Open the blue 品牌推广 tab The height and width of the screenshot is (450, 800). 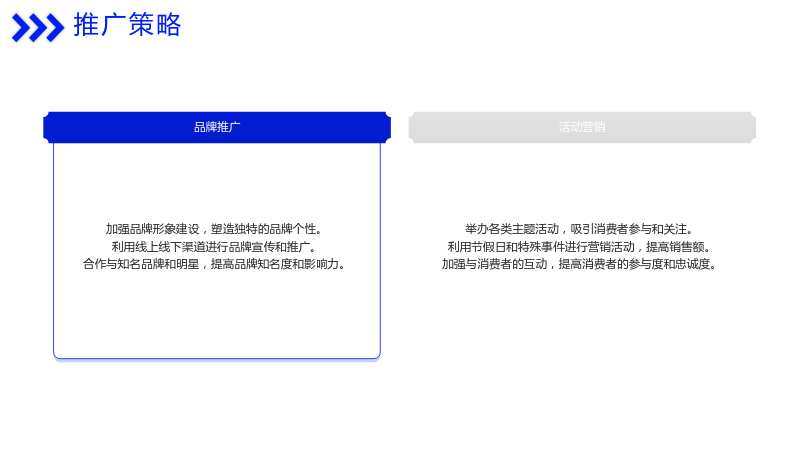tap(217, 127)
